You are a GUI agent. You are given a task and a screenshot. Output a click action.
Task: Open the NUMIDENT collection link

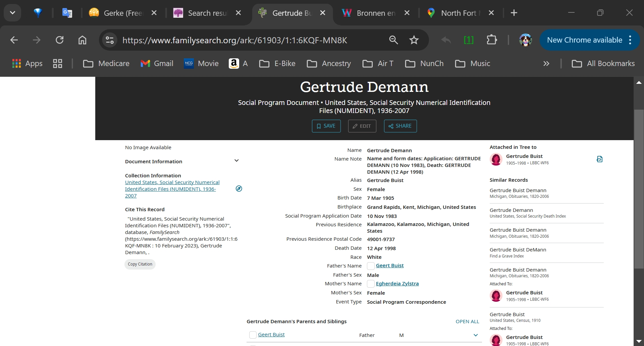tap(172, 189)
